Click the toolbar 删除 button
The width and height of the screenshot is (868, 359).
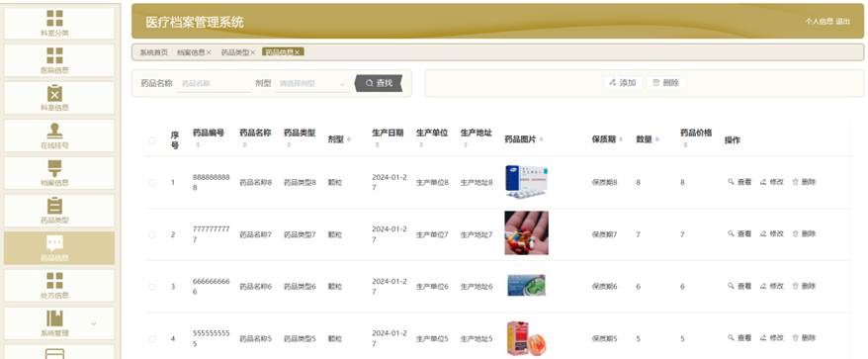coord(666,83)
